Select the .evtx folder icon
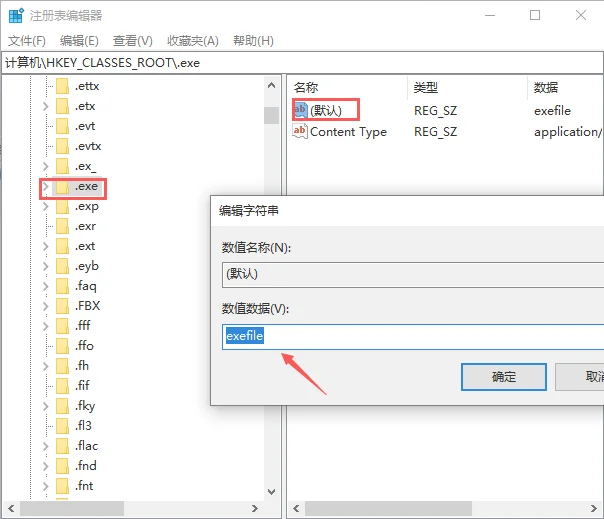Viewport: 604px width, 519px height. tap(63, 146)
